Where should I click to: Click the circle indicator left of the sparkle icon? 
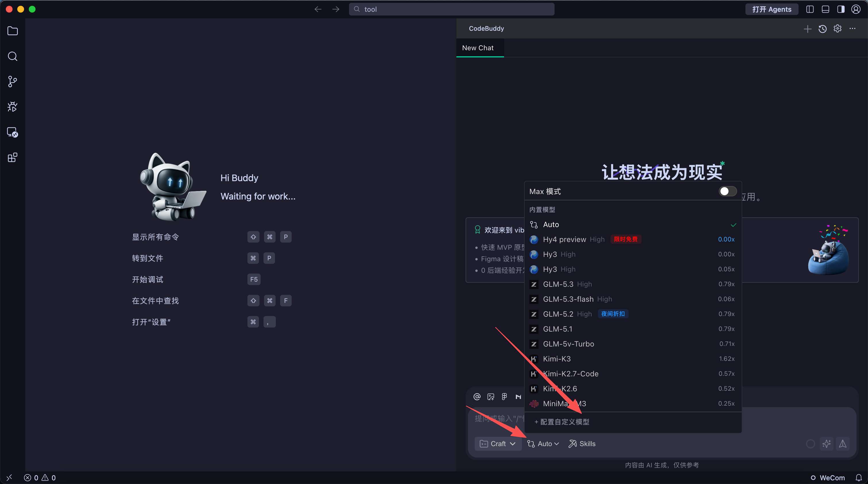pyautogui.click(x=810, y=444)
